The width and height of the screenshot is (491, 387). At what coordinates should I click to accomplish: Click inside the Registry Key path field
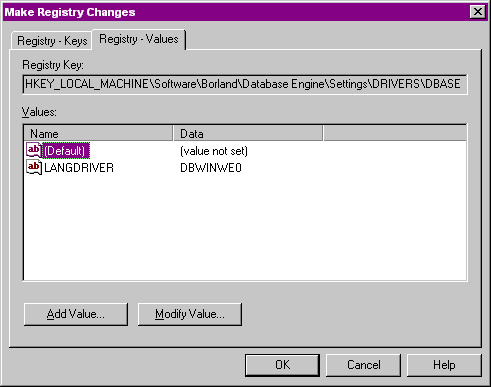(x=245, y=84)
